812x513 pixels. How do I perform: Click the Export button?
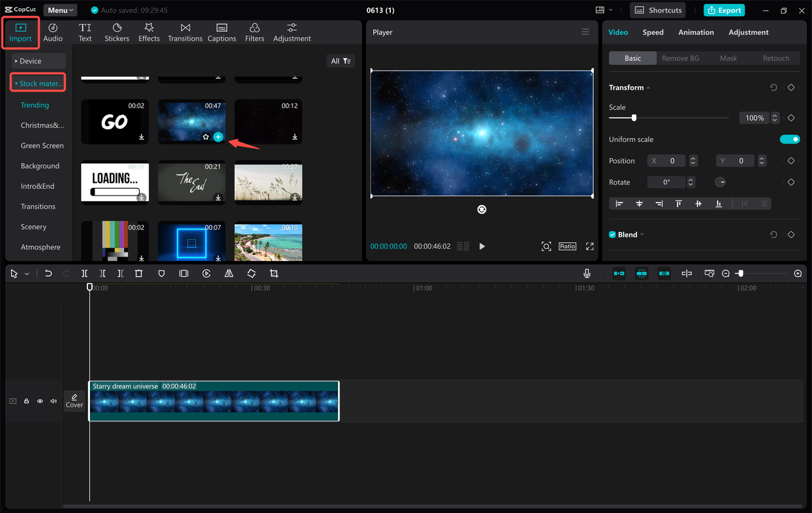pos(724,10)
